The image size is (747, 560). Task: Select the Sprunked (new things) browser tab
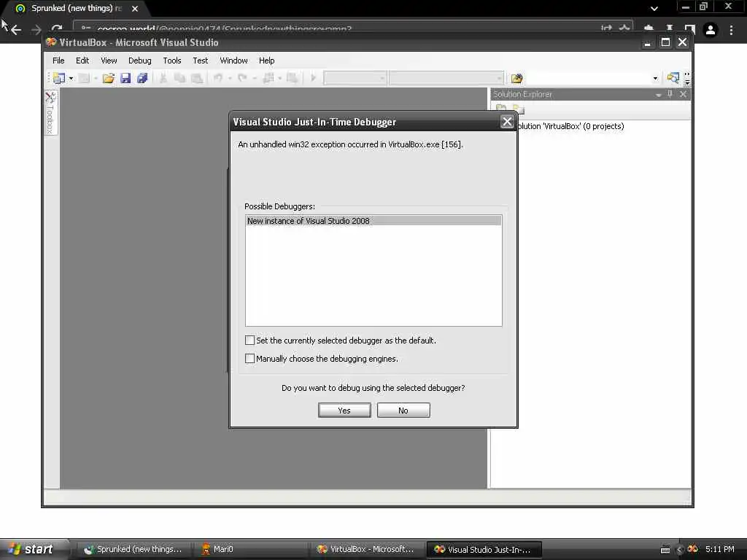(x=76, y=9)
